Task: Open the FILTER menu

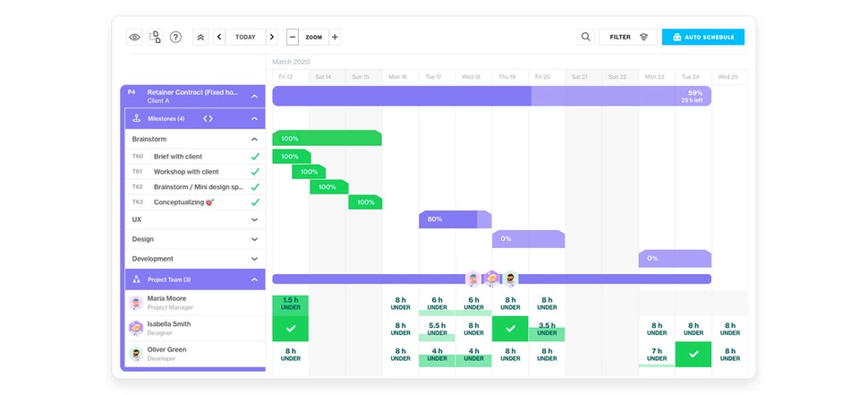Action: coord(628,37)
